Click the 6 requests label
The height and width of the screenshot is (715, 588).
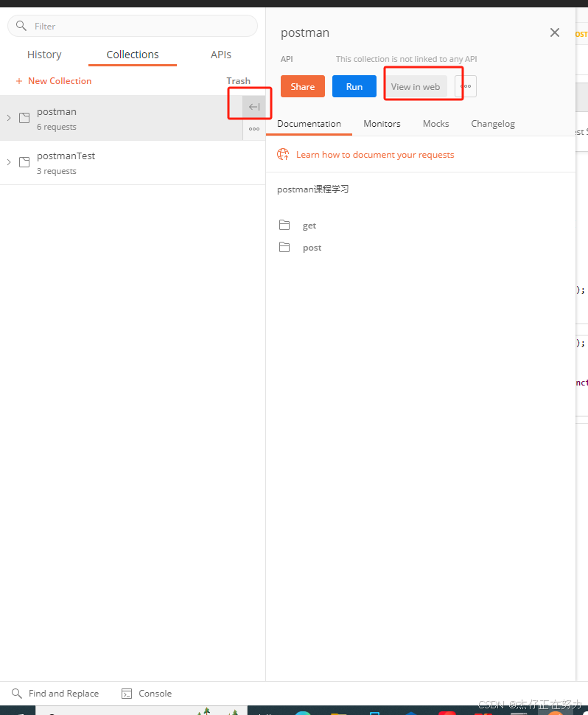[x=57, y=127]
